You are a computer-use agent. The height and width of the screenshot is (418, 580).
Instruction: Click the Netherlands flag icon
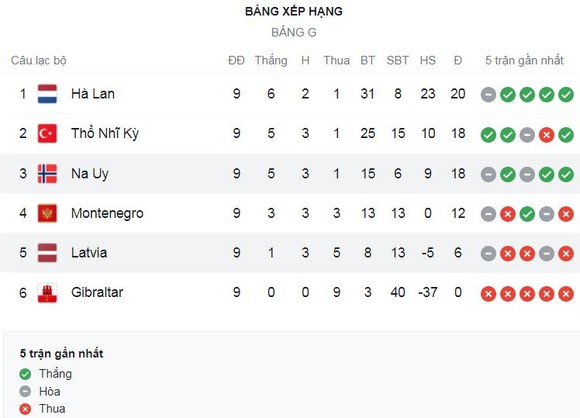[47, 94]
